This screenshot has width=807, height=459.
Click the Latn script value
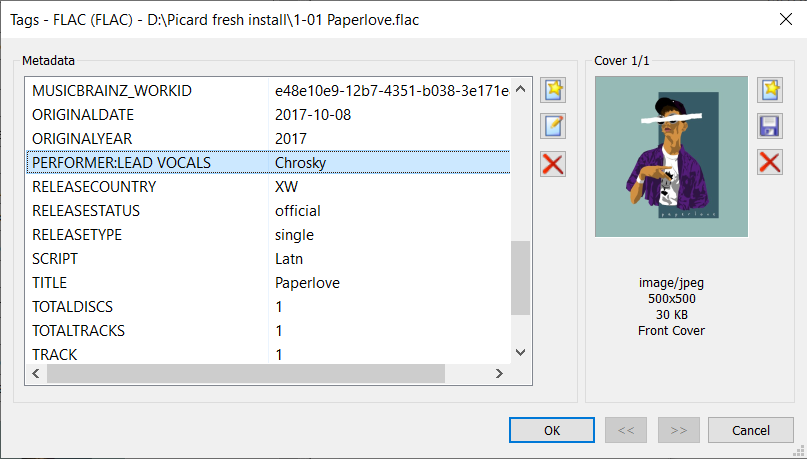point(289,258)
